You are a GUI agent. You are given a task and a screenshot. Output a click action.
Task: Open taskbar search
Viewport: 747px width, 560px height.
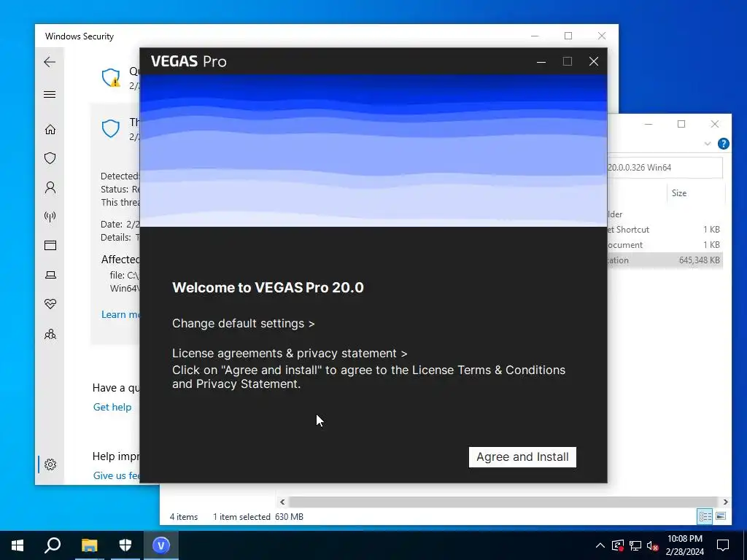(53, 545)
